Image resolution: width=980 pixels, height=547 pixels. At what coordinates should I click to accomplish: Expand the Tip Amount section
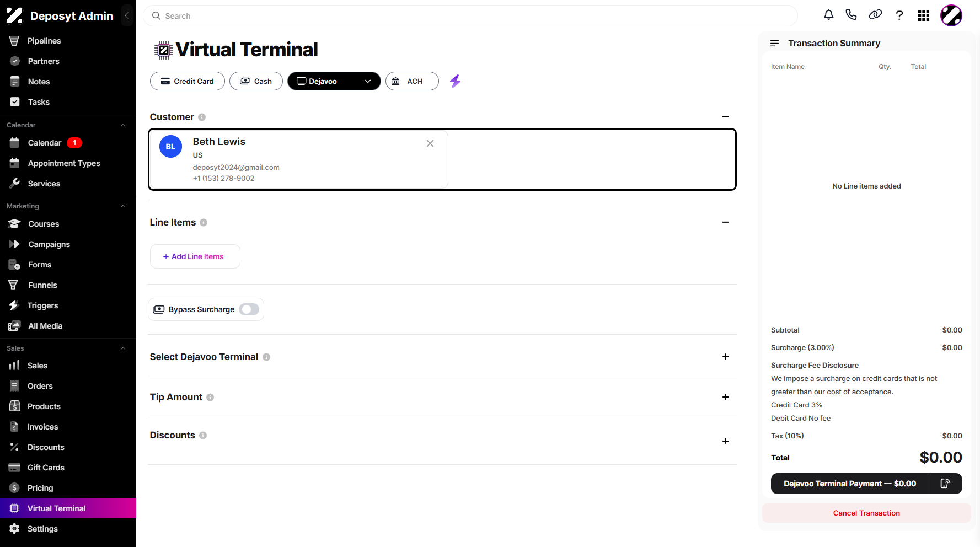[726, 397]
